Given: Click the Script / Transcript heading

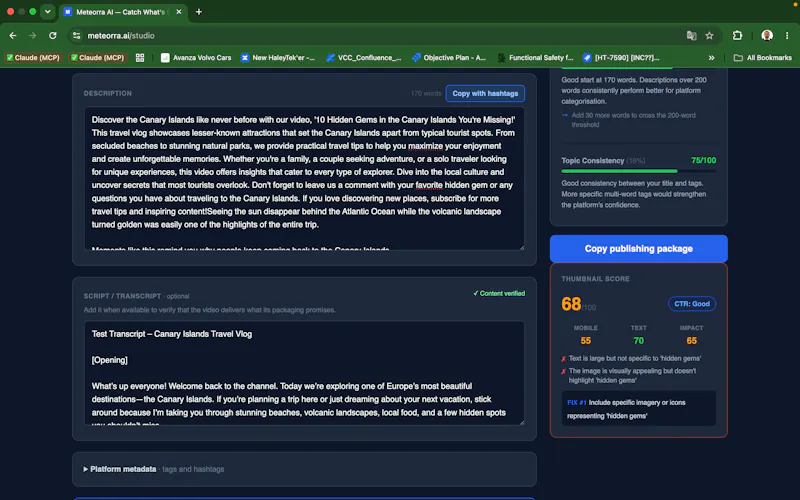Looking at the screenshot, I should 122,296.
